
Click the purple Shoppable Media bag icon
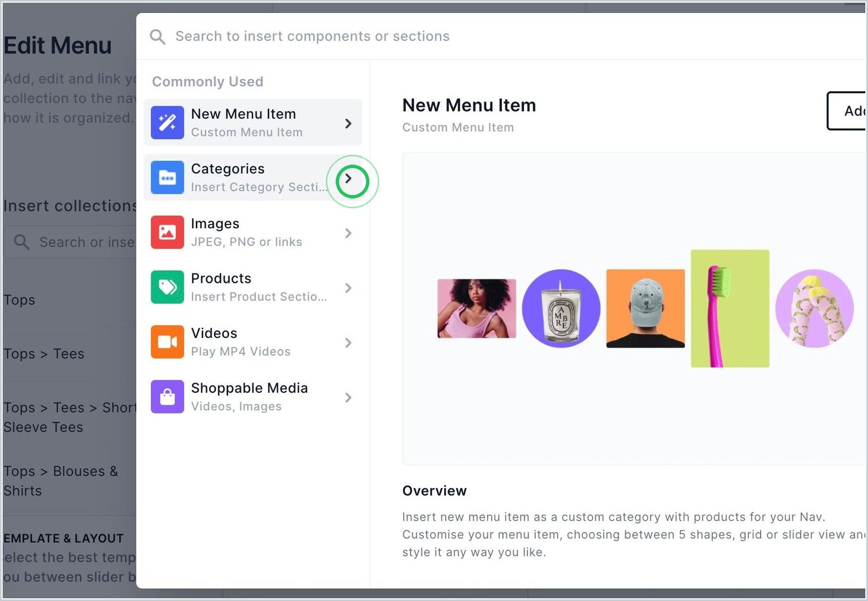(x=167, y=397)
